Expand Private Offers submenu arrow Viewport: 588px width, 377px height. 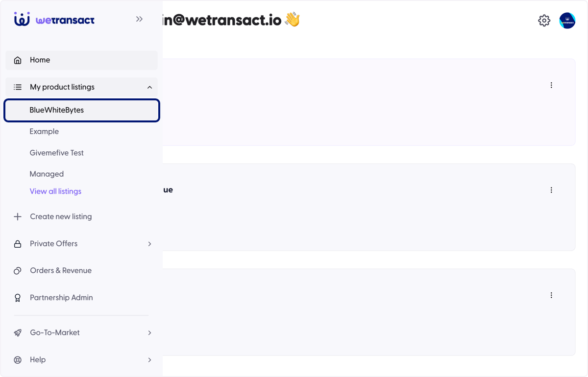(x=150, y=244)
